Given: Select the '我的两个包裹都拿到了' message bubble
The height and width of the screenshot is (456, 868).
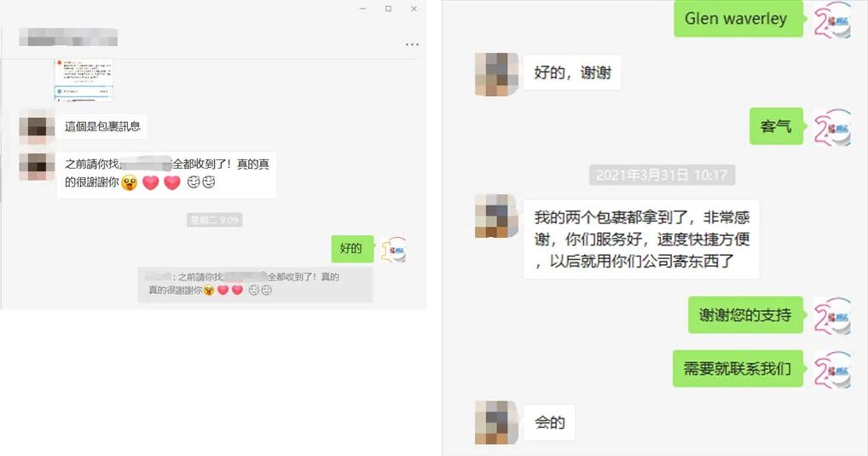Looking at the screenshot, I should (x=641, y=239).
